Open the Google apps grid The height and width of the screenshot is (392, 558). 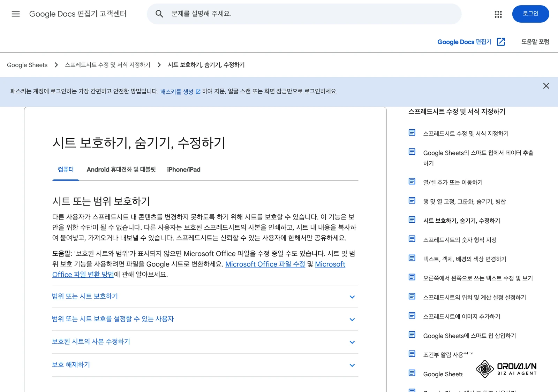tap(498, 14)
